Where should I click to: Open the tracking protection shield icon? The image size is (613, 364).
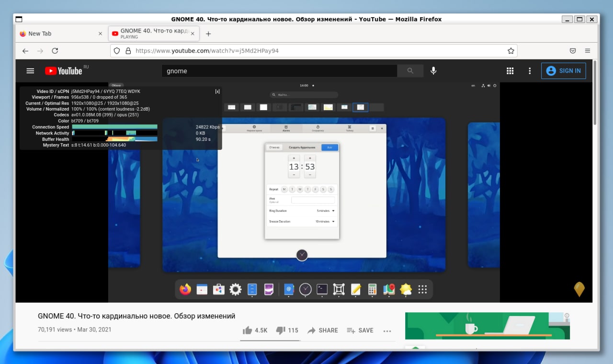point(117,51)
